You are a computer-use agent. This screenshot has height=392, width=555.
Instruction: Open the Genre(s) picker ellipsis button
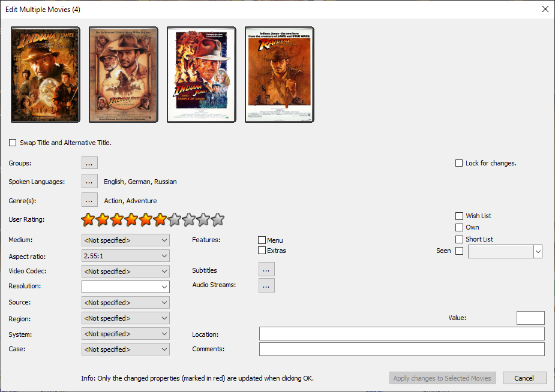tap(89, 200)
